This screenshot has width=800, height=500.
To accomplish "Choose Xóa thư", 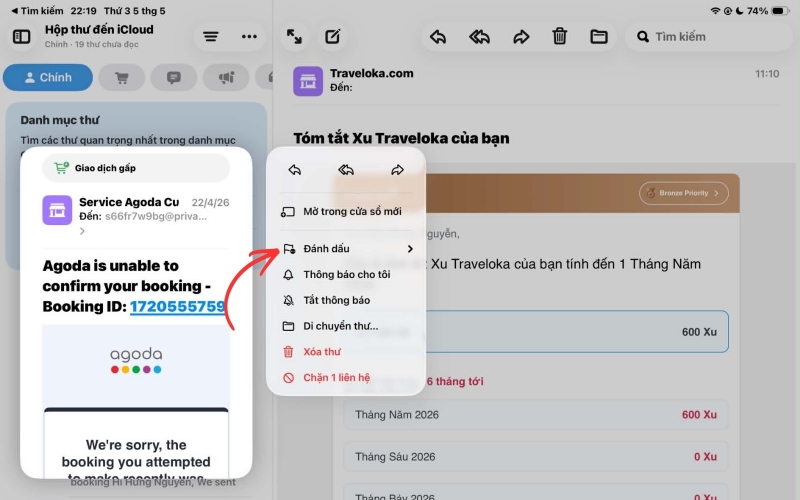I will 346,352.
